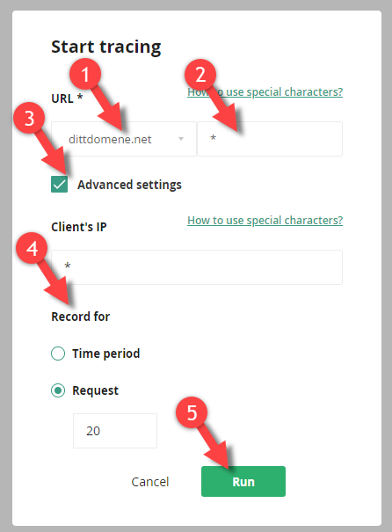
Task: Click the red number 5 annotation marker
Action: [192, 412]
